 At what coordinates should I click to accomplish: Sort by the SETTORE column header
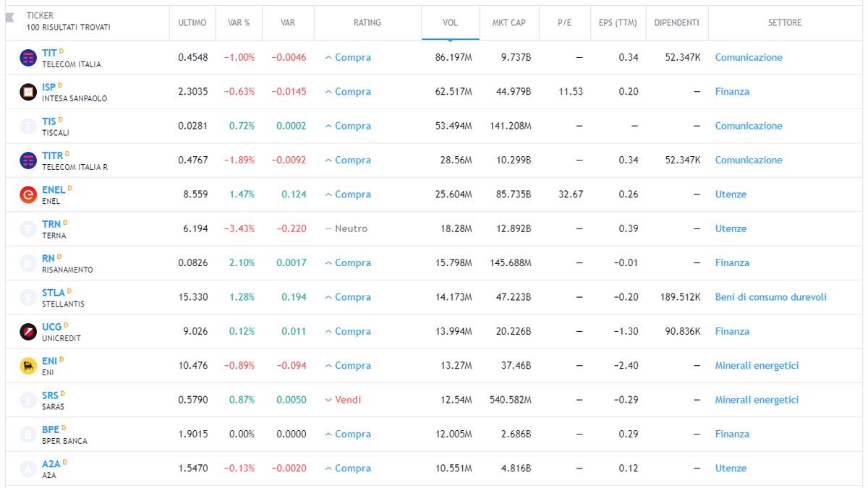click(785, 23)
